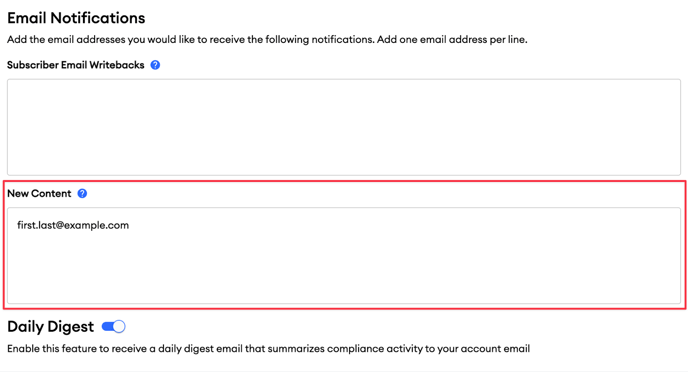Screen dimensions: 688x372
Task: Click the word 'Digest' in Daily Digest heading
Action: click(71, 327)
